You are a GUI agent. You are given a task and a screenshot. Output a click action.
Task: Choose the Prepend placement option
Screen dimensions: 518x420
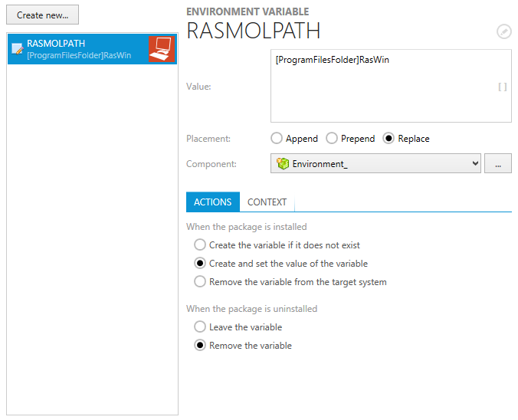coord(332,139)
